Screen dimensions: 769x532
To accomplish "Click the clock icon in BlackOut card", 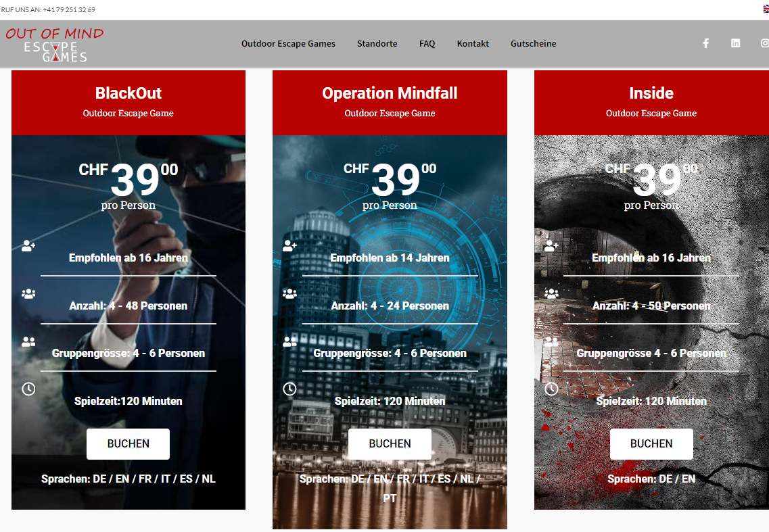I will tap(28, 389).
